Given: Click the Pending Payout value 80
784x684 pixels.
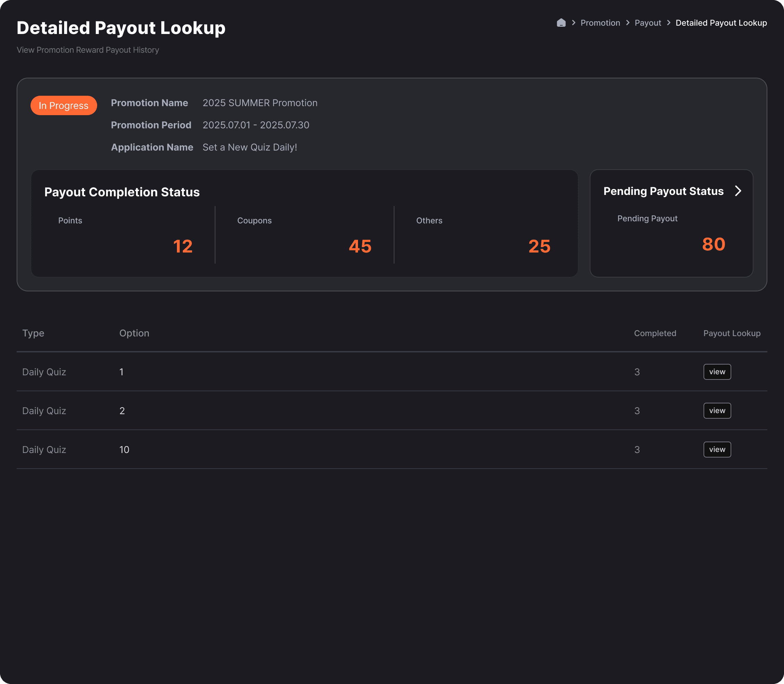Looking at the screenshot, I should (x=713, y=244).
